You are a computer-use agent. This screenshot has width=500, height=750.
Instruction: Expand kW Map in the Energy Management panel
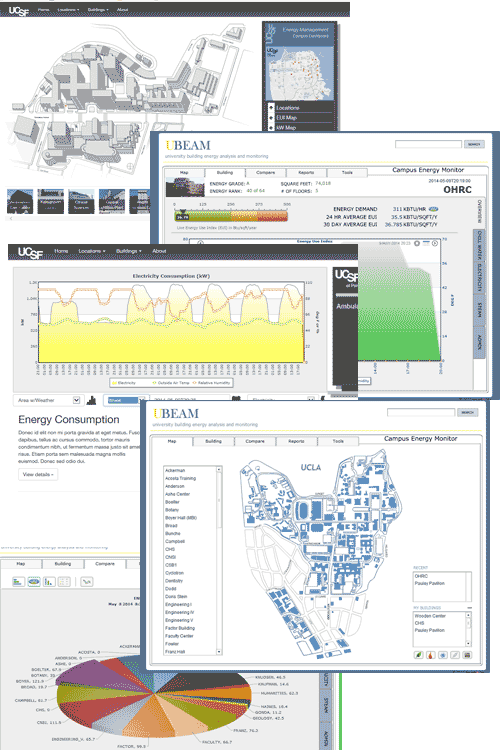[271, 128]
